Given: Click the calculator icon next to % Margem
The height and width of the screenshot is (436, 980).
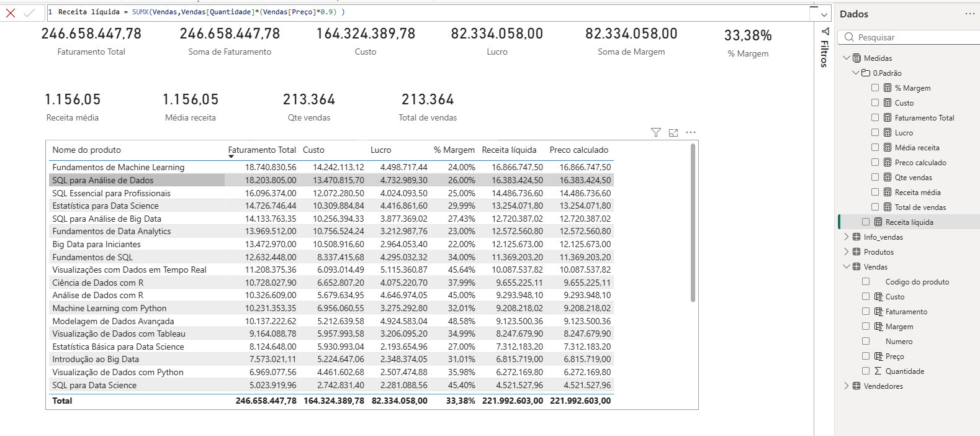Looking at the screenshot, I should (888, 88).
